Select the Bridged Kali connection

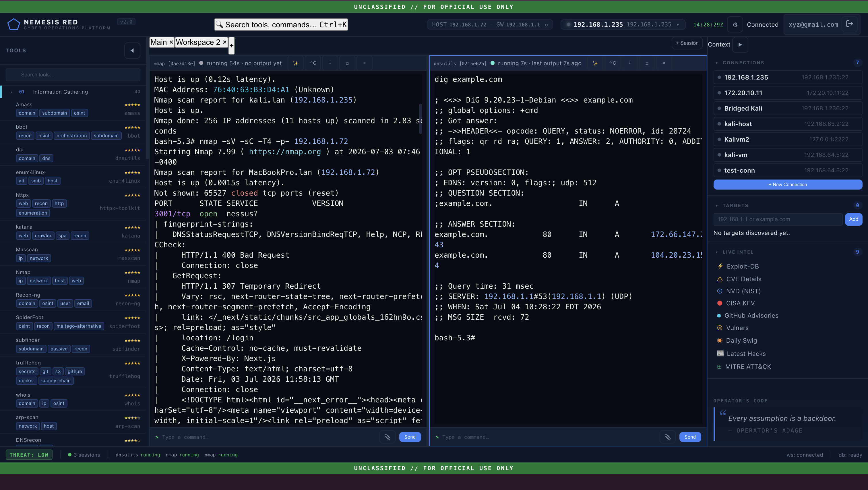[x=788, y=108]
